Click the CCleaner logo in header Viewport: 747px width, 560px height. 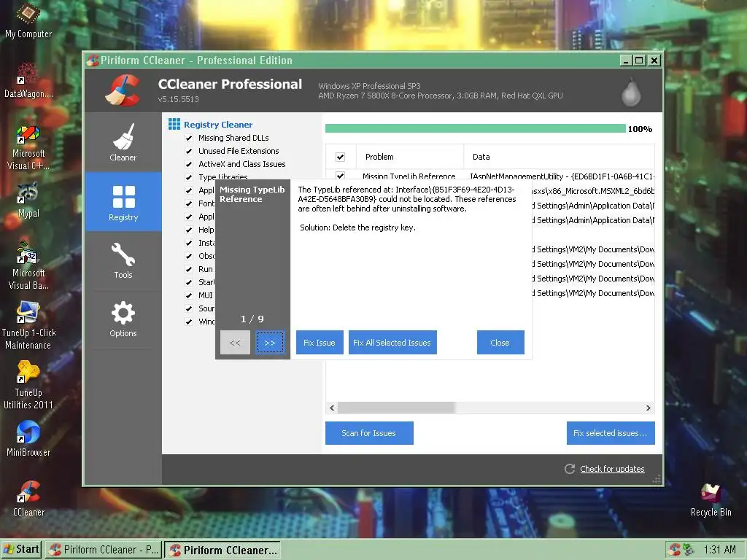123,90
